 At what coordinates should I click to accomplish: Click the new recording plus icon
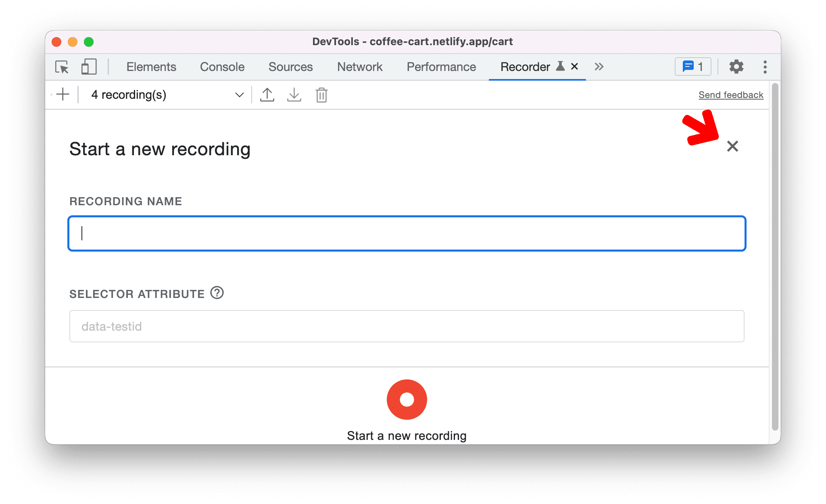coord(64,94)
